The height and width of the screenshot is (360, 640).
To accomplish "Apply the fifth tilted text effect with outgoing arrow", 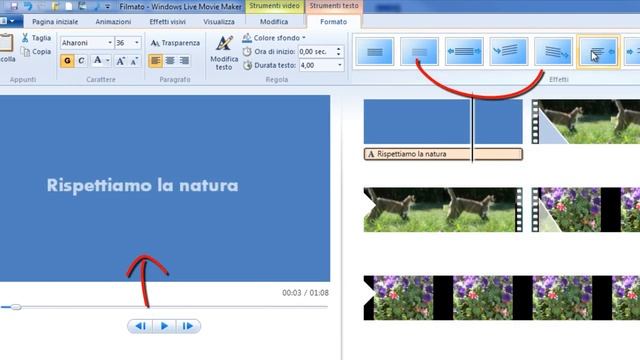I will point(553,51).
